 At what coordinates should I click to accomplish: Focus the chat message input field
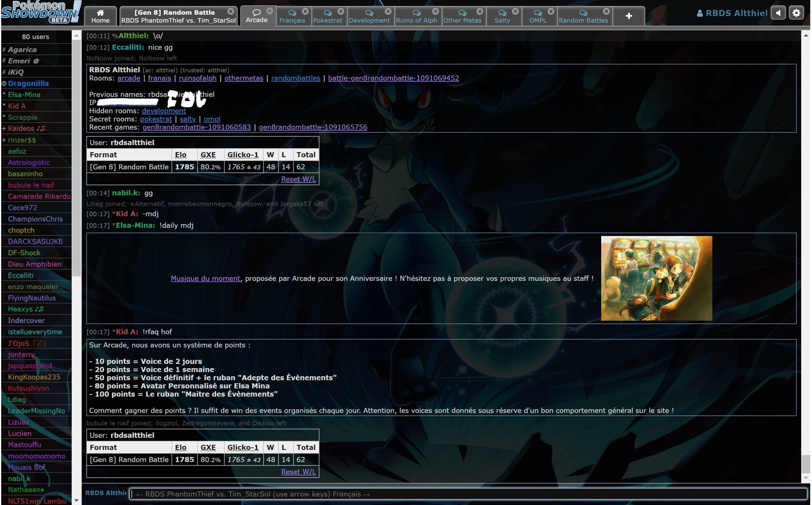[x=468, y=494]
